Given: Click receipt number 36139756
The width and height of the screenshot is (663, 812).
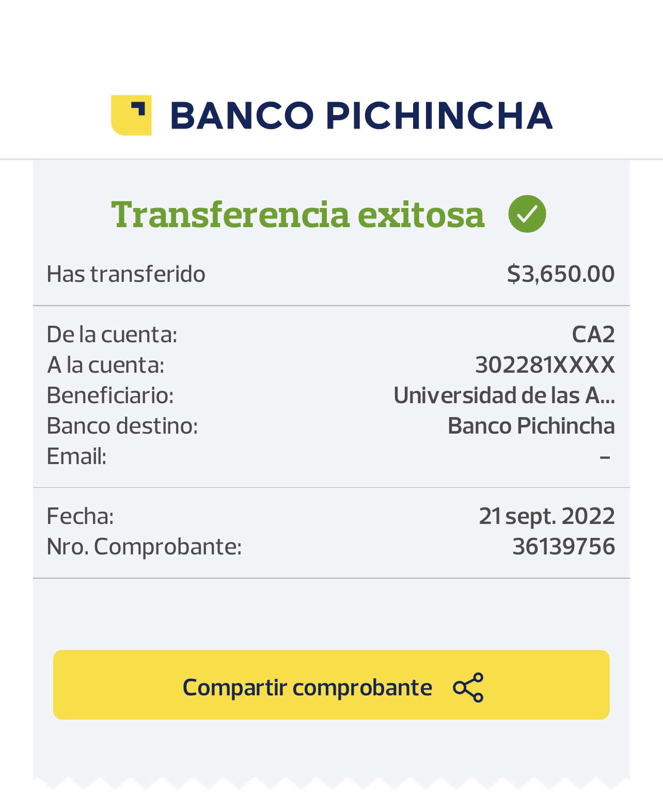Looking at the screenshot, I should (563, 546).
